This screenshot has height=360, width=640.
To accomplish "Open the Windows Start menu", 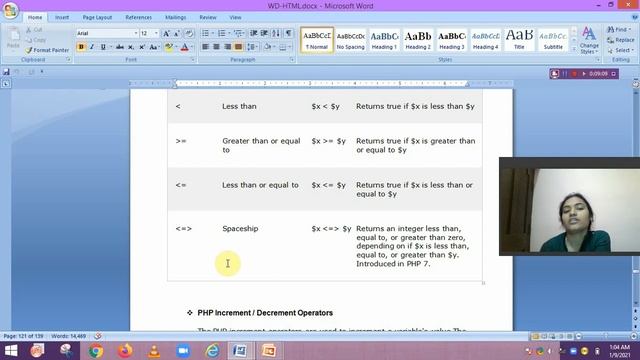I will (x=11, y=351).
